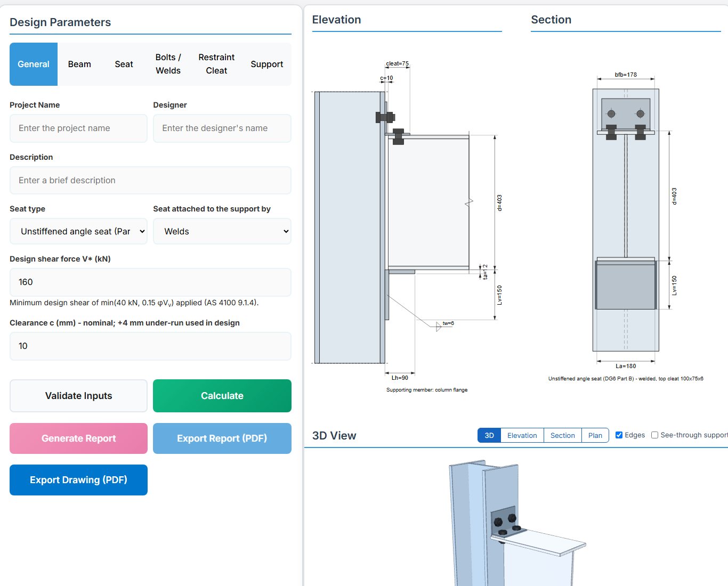This screenshot has width=728, height=586.
Task: Click the Generate Report button
Action: [x=78, y=438]
